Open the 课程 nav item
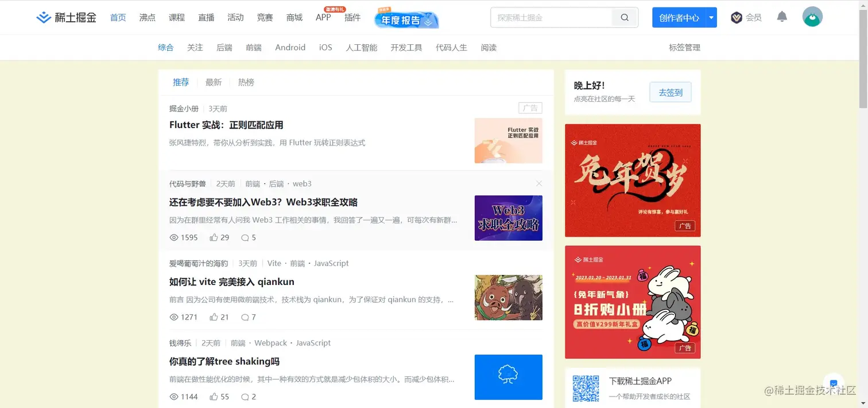This screenshot has height=408, width=868. pos(177,17)
